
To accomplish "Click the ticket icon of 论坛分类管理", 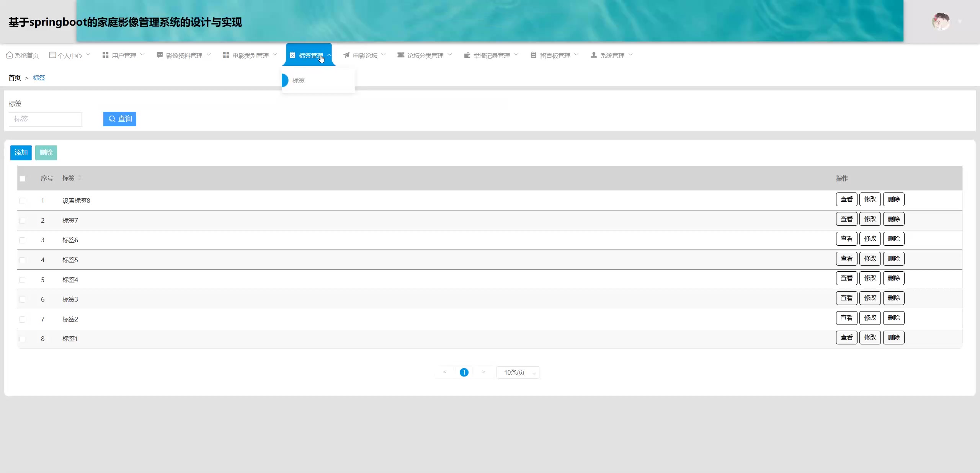I will [401, 55].
